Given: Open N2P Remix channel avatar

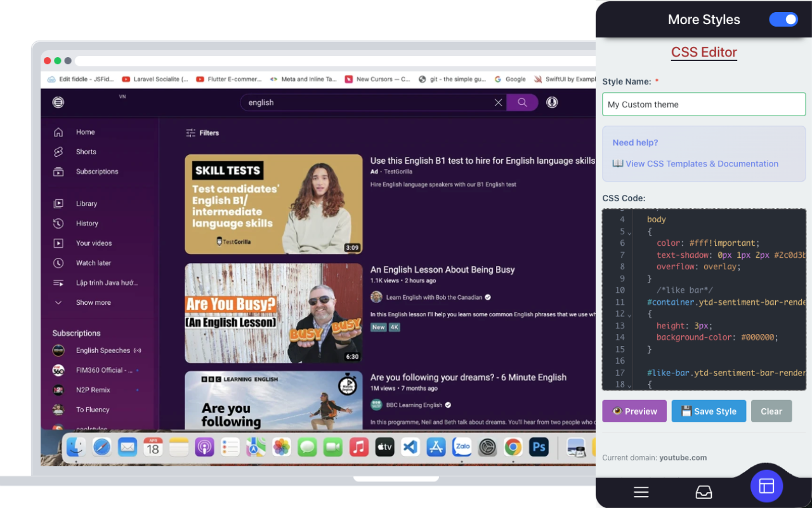Looking at the screenshot, I should 58,390.
